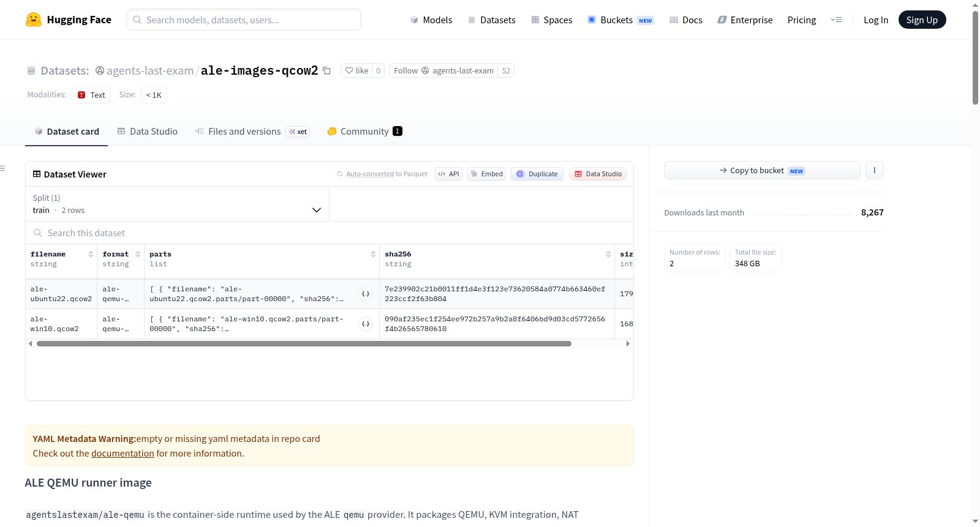Click the Log In link
Viewport: 980px width, 527px height.
pyautogui.click(x=876, y=20)
